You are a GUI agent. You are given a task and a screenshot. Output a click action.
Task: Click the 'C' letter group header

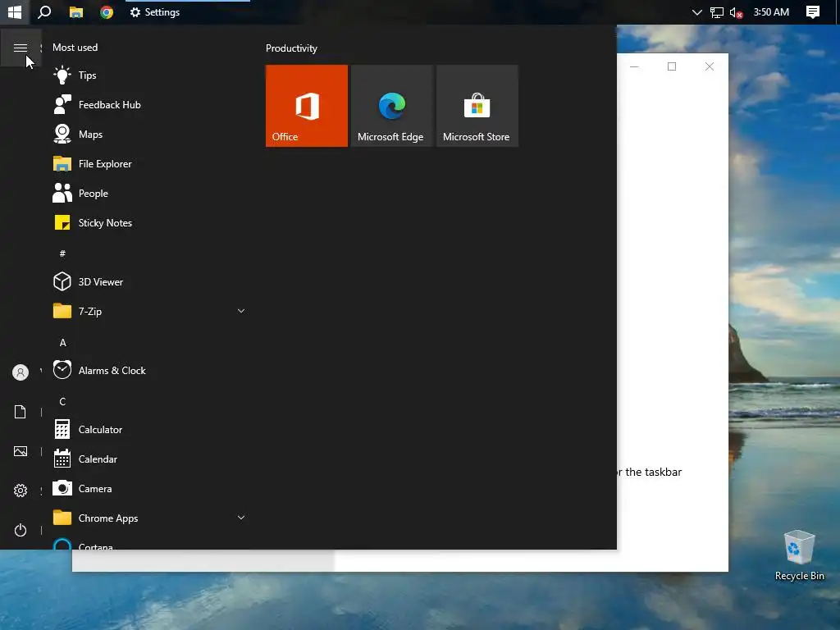pyautogui.click(x=62, y=402)
